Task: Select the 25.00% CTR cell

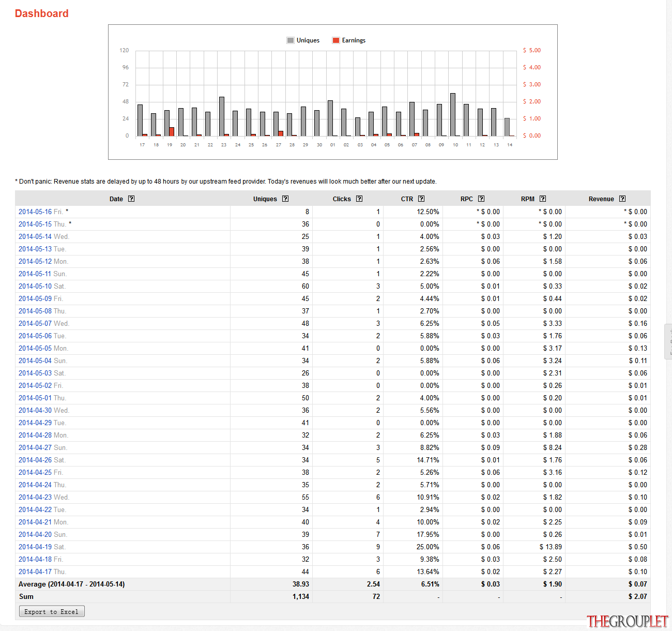Action: pos(428,547)
